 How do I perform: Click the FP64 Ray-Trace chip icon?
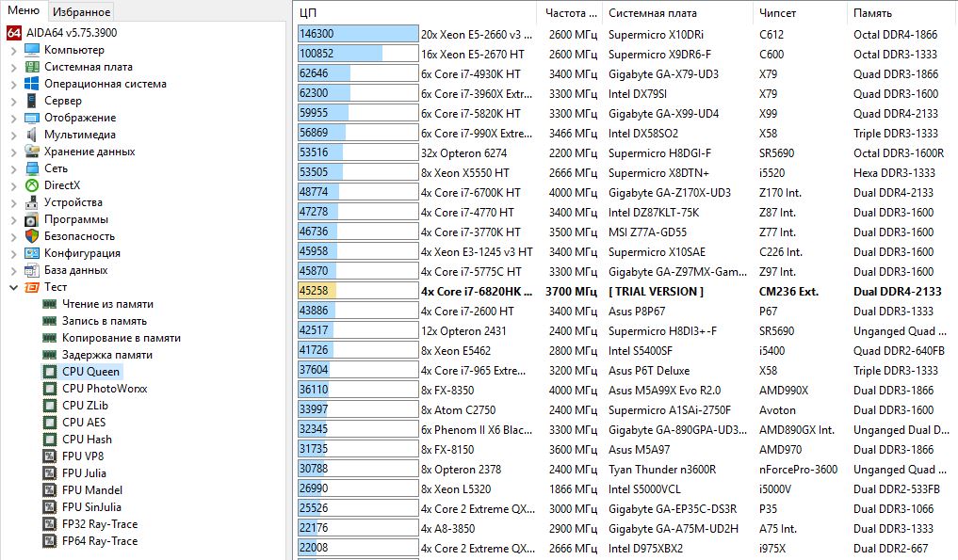point(50,541)
